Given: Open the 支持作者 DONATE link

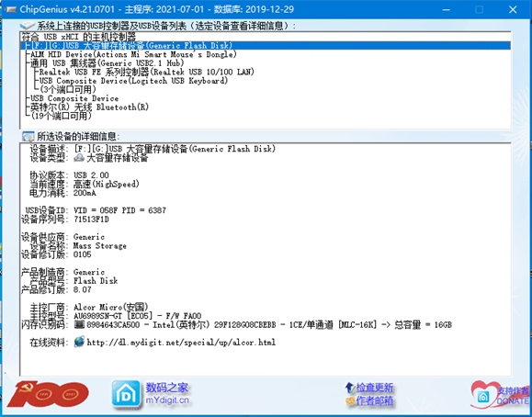Looking at the screenshot, I should click(513, 396).
